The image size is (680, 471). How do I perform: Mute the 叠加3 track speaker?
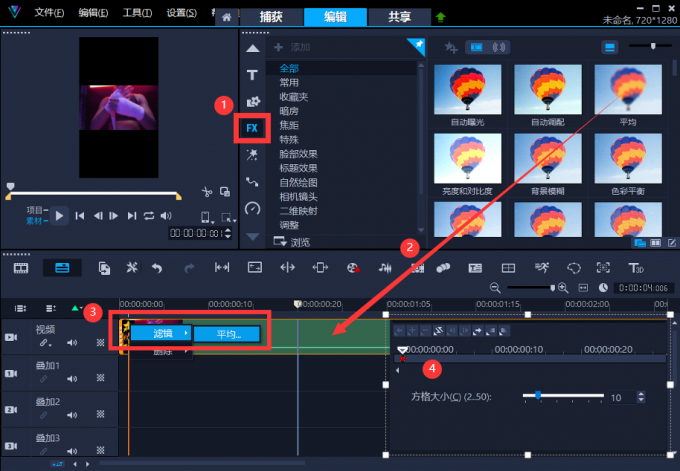(72, 451)
